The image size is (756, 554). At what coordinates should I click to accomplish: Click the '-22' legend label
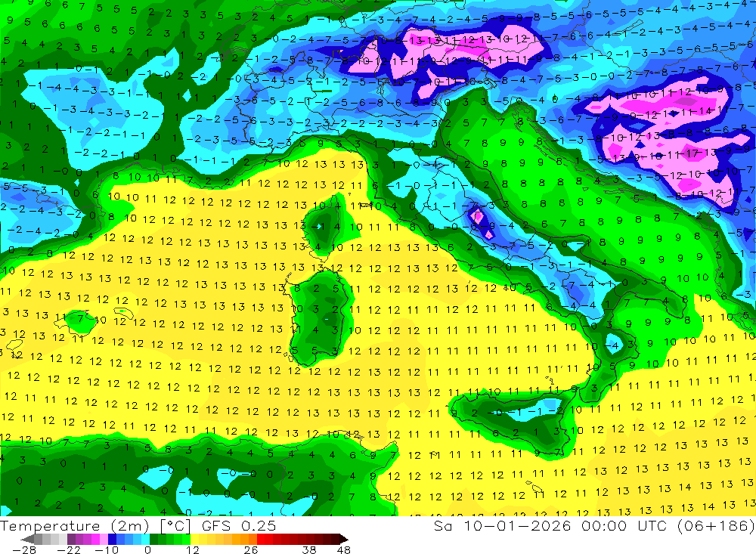tap(69, 549)
